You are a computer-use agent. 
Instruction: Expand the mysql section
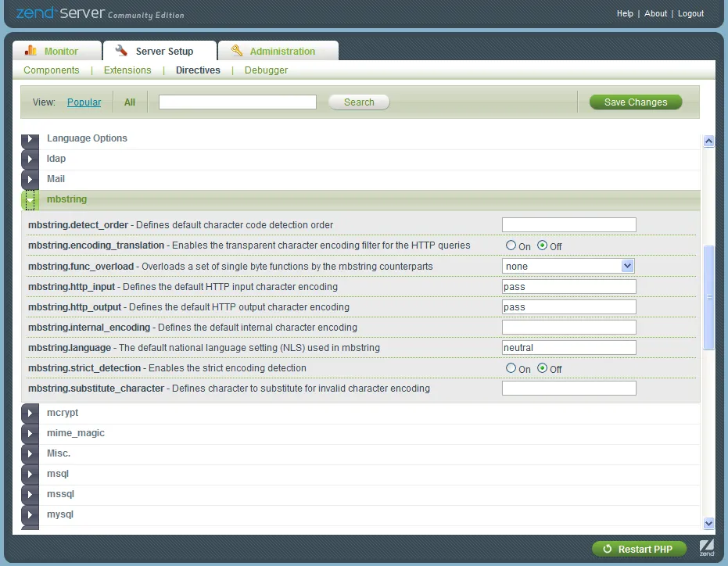30,515
